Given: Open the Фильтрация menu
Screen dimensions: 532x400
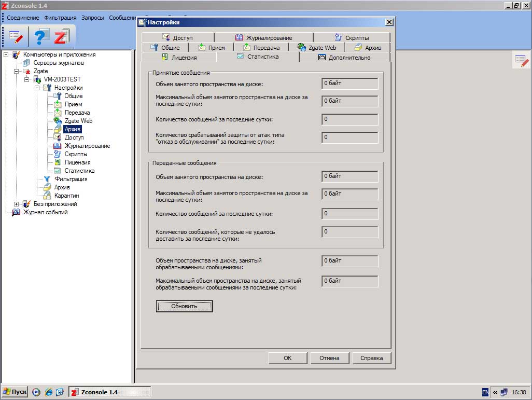Looking at the screenshot, I should point(60,18).
